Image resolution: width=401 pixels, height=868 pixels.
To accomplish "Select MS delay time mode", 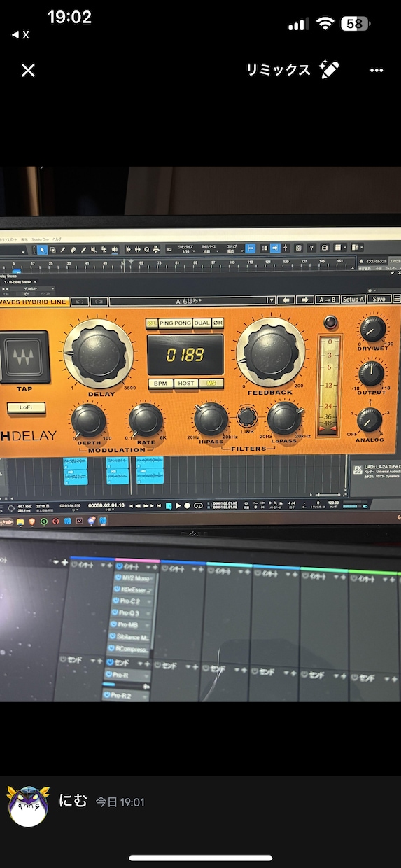I will coord(211,383).
